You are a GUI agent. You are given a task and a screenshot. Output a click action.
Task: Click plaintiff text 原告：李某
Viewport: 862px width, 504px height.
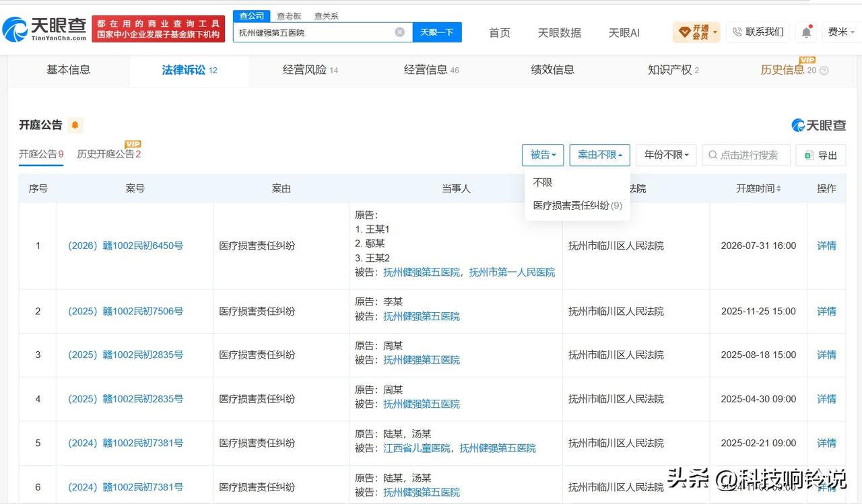(x=378, y=302)
